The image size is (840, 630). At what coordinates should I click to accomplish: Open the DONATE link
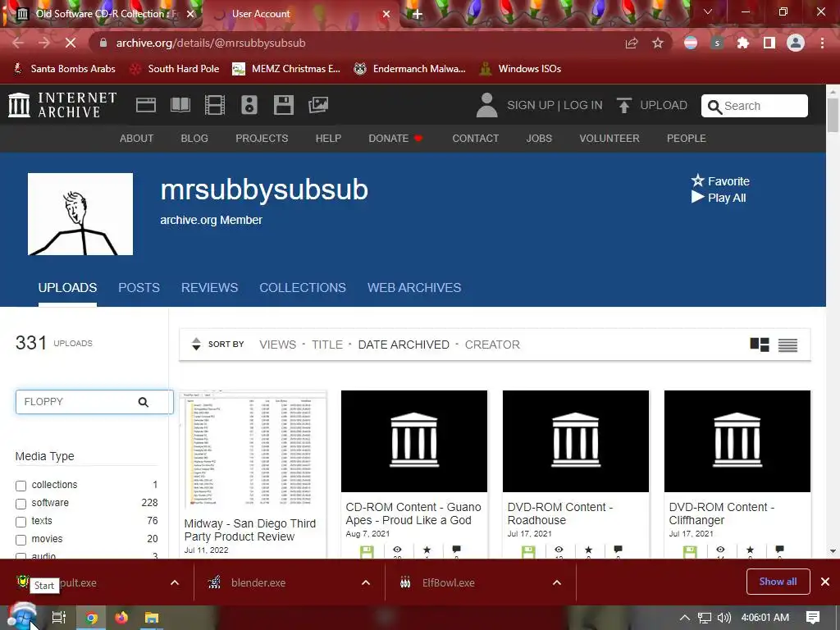click(x=395, y=138)
